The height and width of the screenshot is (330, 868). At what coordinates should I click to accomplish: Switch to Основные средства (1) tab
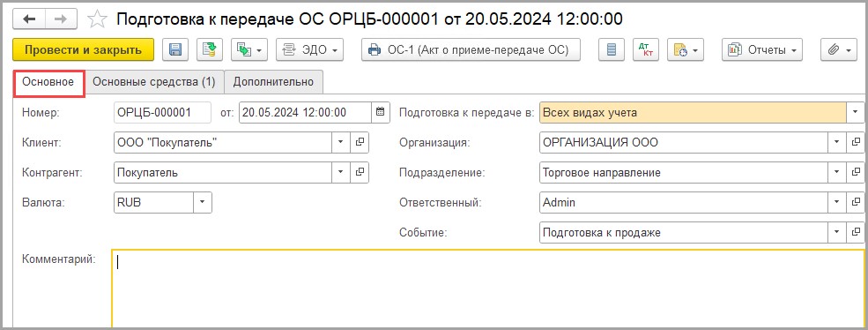154,82
